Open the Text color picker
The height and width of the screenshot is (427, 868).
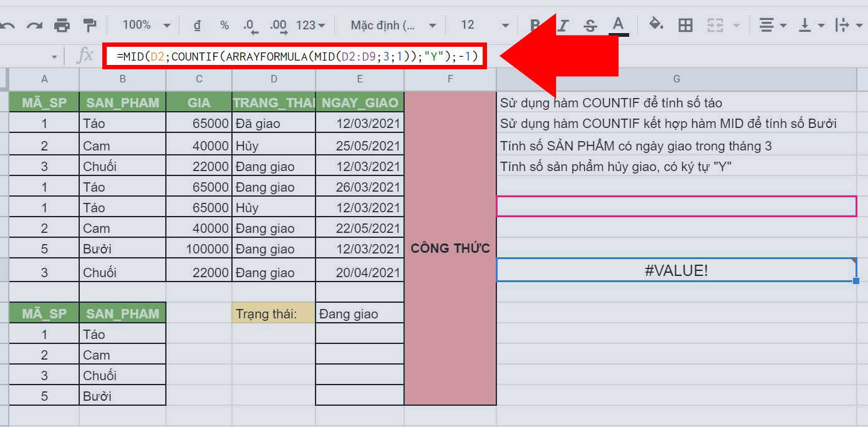pyautogui.click(x=617, y=25)
